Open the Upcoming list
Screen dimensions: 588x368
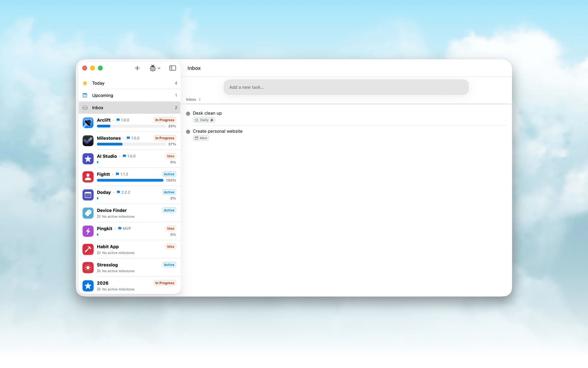coord(130,95)
